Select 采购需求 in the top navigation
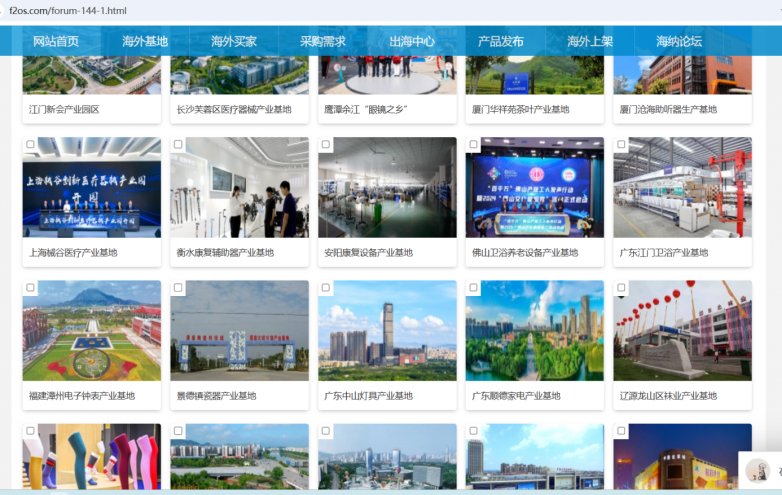Screen dimensions: 782x495 (323, 41)
